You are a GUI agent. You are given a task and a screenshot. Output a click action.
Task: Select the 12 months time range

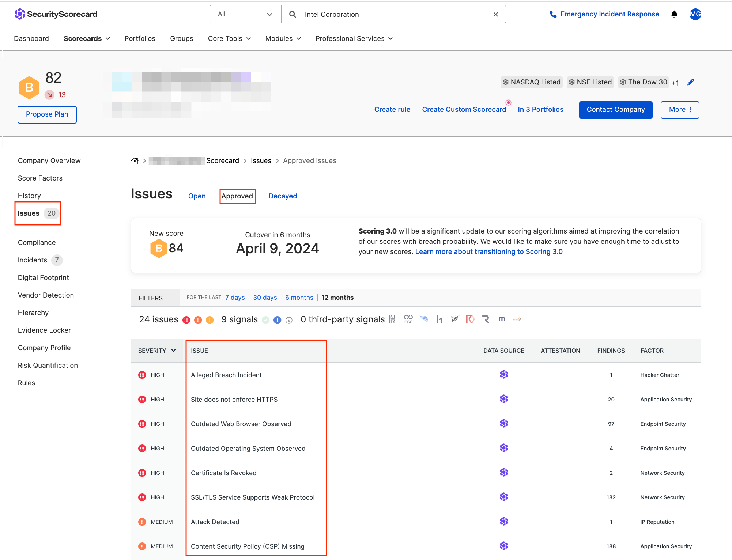[x=337, y=298]
